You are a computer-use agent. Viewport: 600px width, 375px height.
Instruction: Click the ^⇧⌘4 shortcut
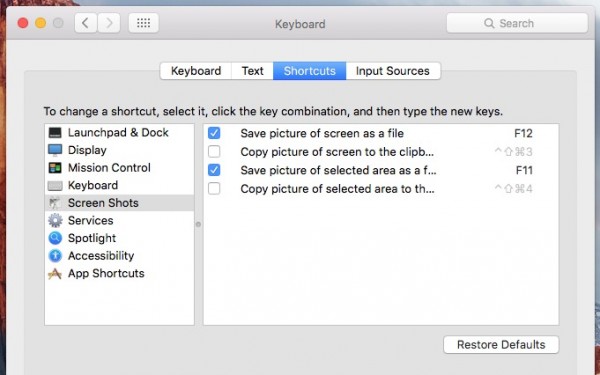point(513,189)
